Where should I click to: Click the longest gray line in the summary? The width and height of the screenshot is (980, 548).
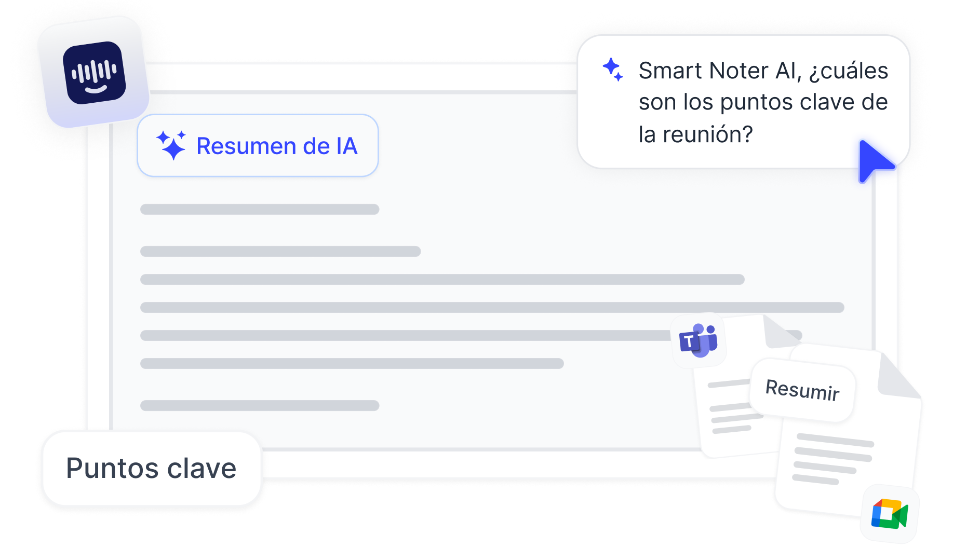pos(492,307)
